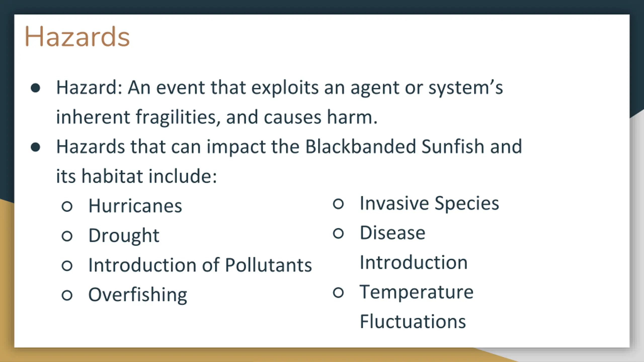644x362 pixels.
Task: Click the hollow bullet beside Hurricanes
Action: coord(67,206)
